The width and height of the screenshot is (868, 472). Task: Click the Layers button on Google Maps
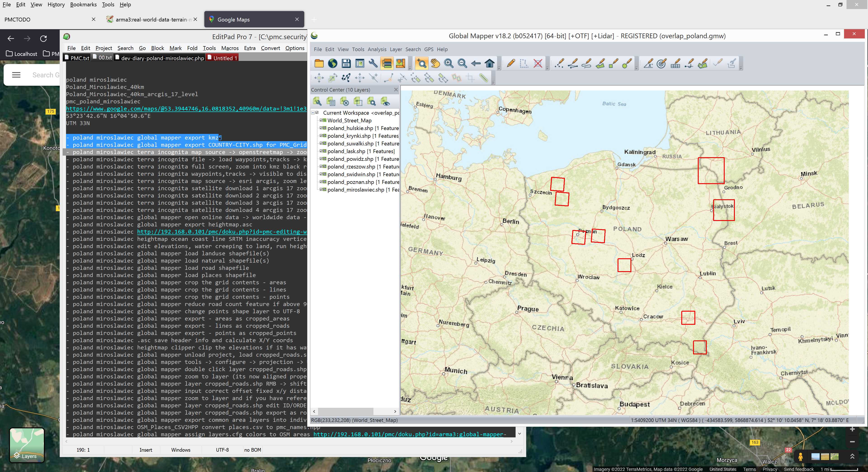pyautogui.click(x=27, y=445)
